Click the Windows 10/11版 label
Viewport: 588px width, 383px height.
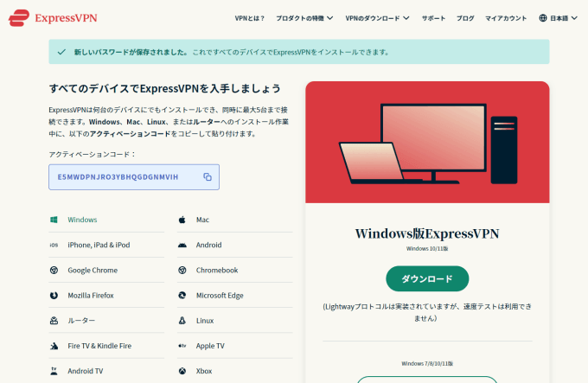point(427,248)
